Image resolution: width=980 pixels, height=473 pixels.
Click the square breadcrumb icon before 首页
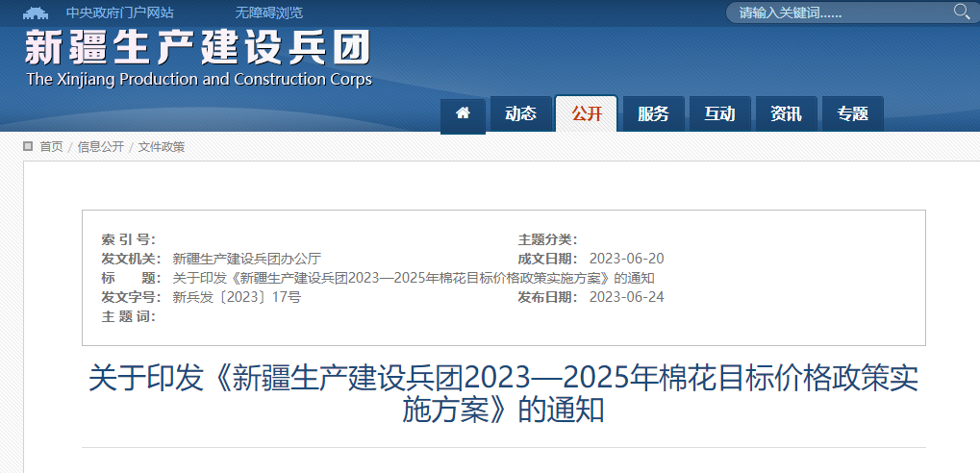(28, 146)
